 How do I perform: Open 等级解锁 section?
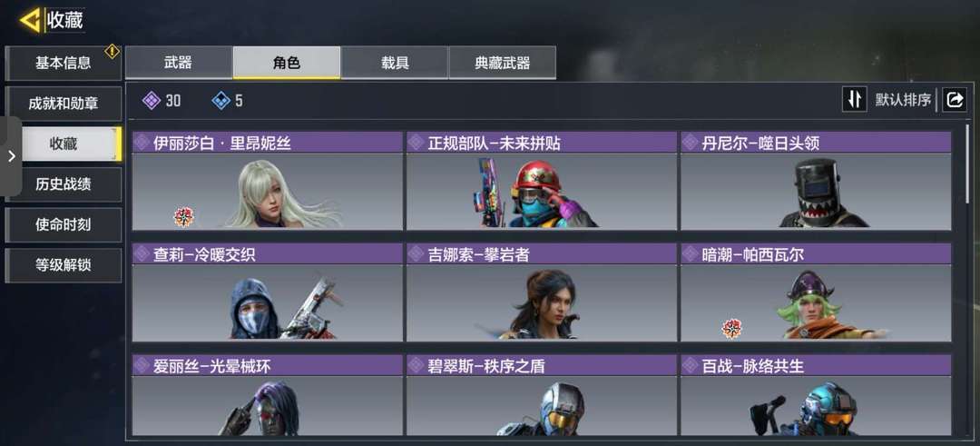(64, 265)
